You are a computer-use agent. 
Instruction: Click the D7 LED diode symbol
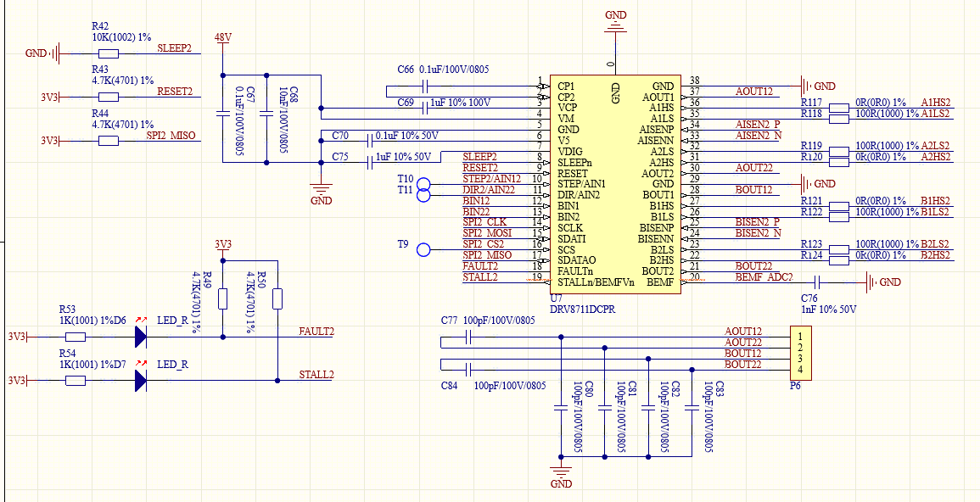click(141, 380)
